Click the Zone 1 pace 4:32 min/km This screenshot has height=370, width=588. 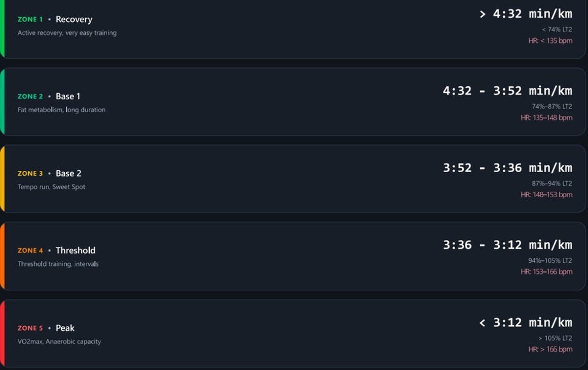[x=526, y=14]
